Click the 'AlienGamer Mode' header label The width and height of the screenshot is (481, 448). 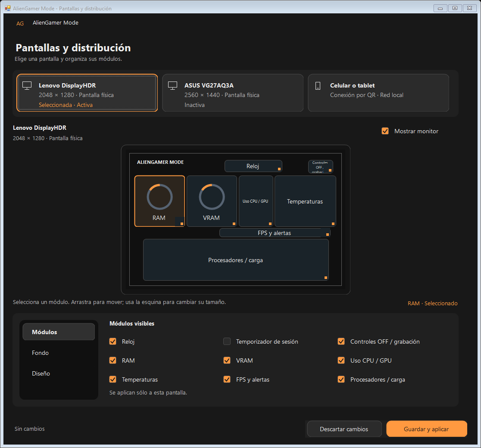[56, 23]
